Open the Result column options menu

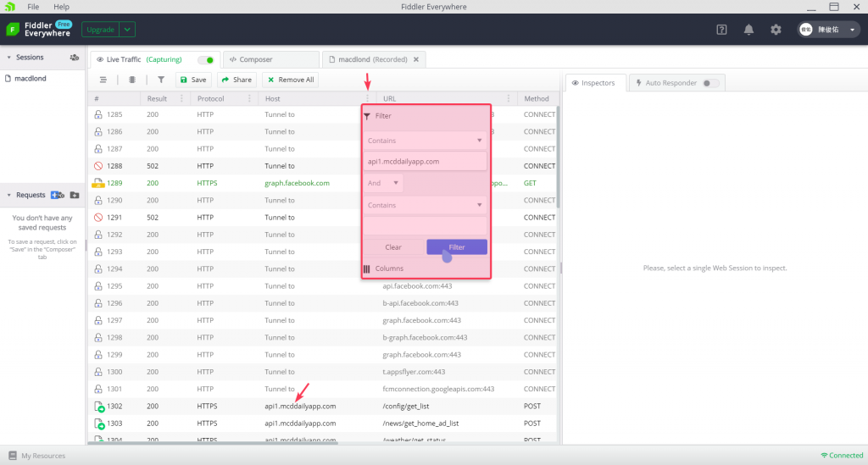pos(181,98)
